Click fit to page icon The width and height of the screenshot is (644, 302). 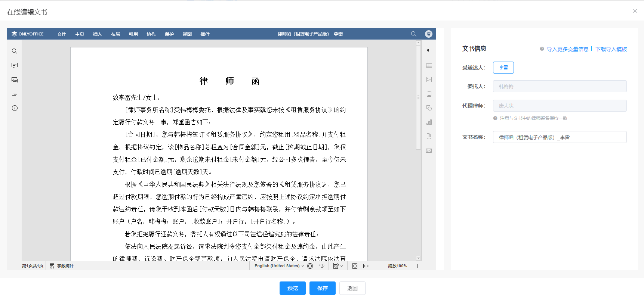pyautogui.click(x=355, y=266)
